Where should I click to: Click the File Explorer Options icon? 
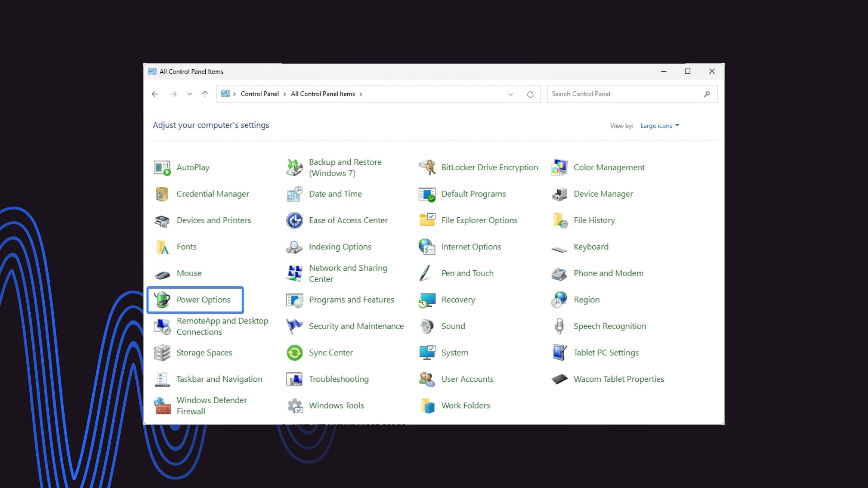pyautogui.click(x=427, y=221)
